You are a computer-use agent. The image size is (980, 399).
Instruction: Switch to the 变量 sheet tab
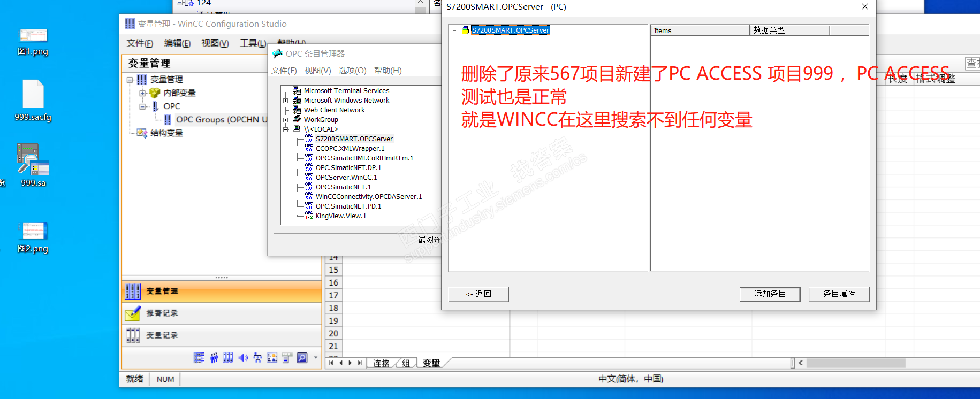(x=431, y=363)
